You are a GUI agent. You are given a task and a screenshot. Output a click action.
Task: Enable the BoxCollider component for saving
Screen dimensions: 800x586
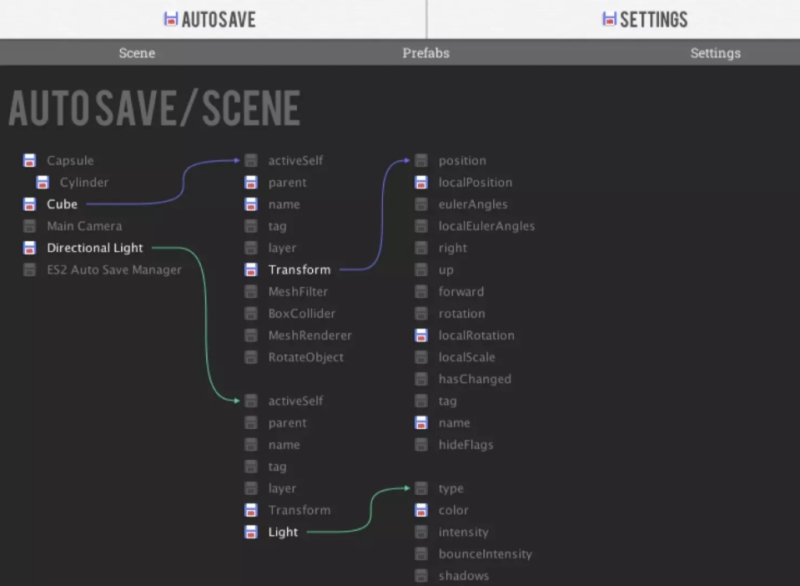click(249, 313)
